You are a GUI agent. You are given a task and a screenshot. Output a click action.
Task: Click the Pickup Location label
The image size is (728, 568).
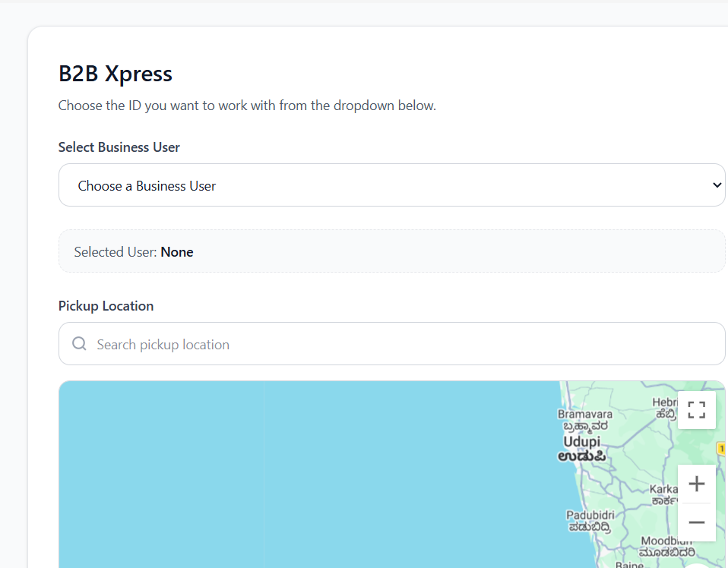point(106,306)
